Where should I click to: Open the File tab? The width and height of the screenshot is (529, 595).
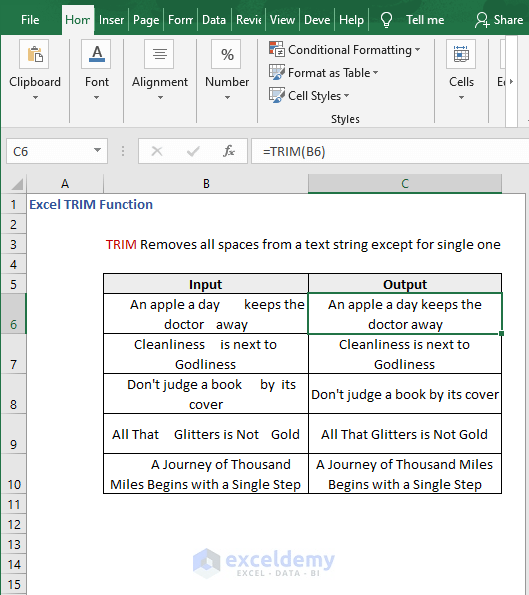click(x=30, y=20)
